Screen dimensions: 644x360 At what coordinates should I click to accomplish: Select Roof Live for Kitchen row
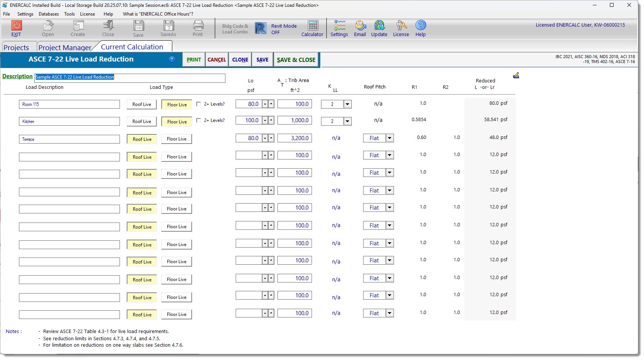[x=142, y=122]
